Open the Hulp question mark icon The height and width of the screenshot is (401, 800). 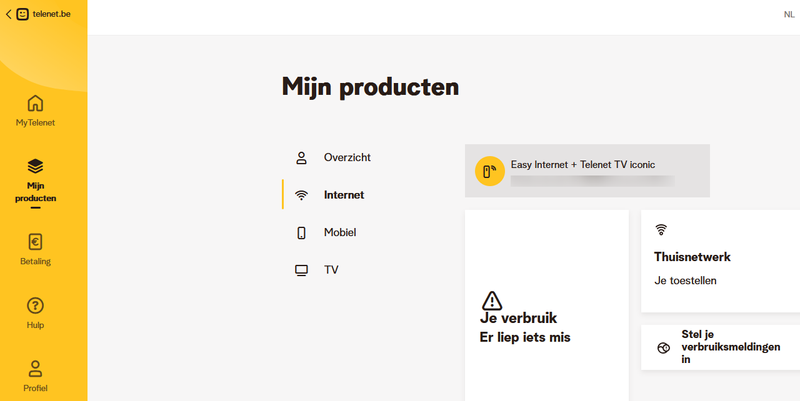click(35, 305)
